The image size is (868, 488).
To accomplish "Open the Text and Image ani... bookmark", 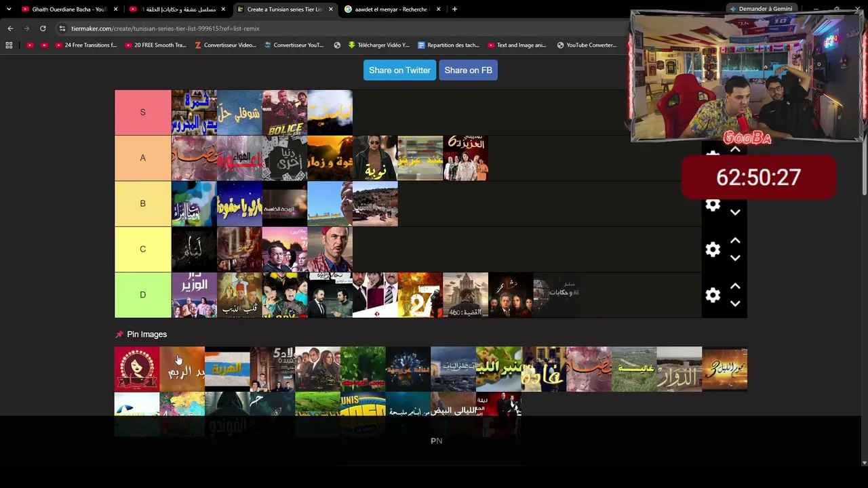I will coord(517,45).
